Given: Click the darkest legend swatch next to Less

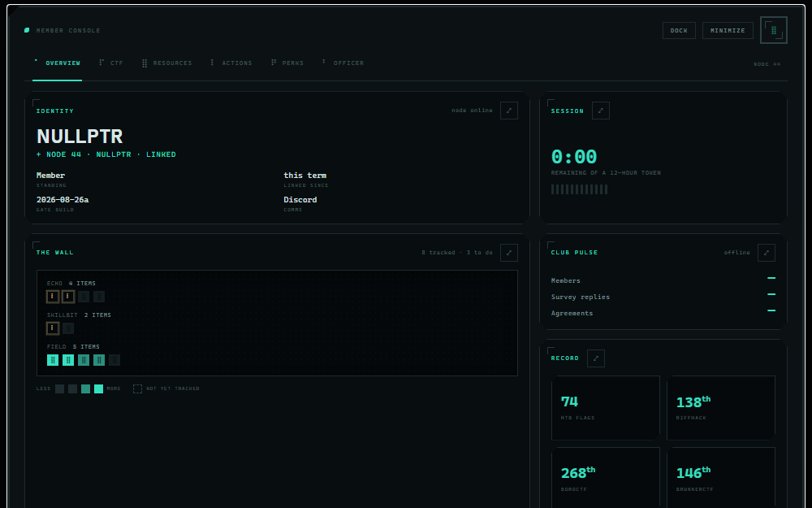Looking at the screenshot, I should [59, 389].
